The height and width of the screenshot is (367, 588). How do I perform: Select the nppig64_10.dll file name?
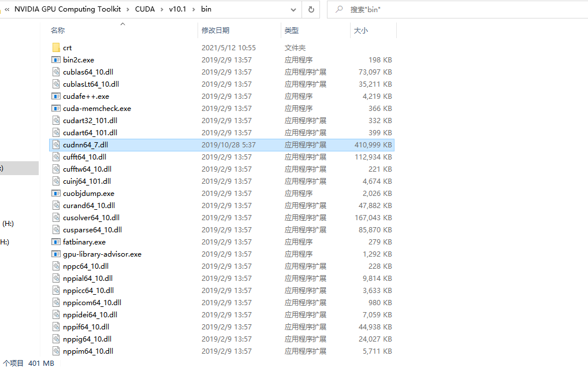click(x=87, y=339)
